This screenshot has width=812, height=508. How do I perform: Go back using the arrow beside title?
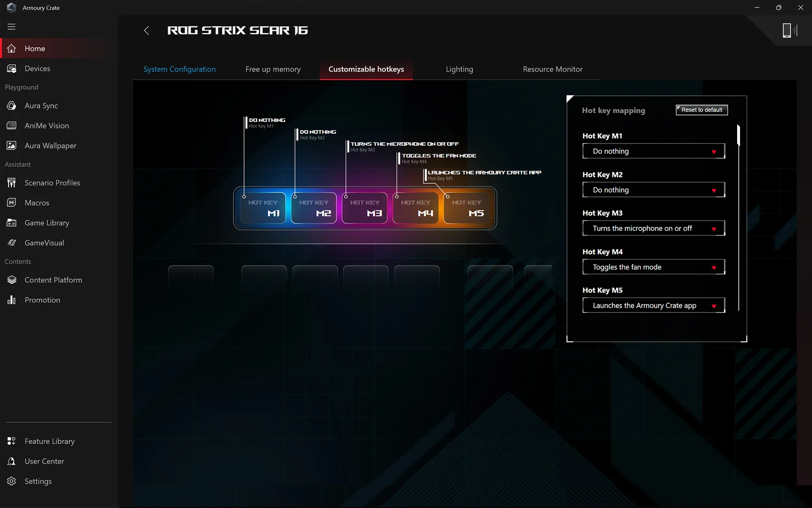(146, 30)
